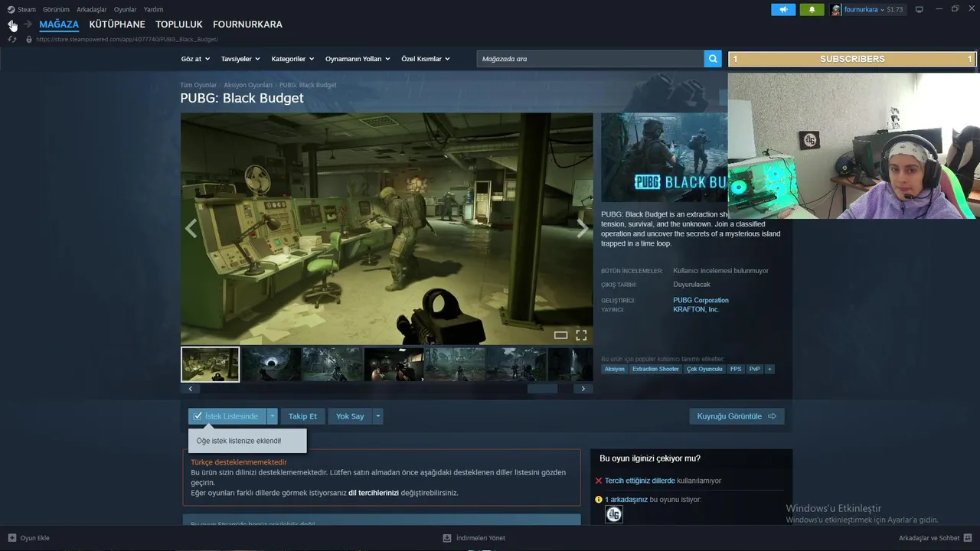The image size is (980, 551).
Task: Open the green notifications bell
Action: tap(812, 9)
